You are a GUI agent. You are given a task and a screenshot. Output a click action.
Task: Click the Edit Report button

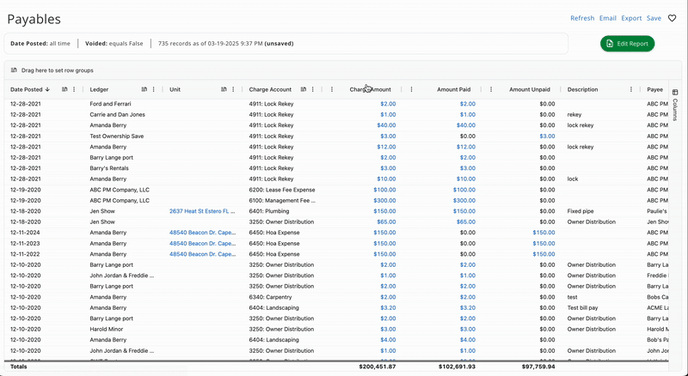(x=627, y=43)
